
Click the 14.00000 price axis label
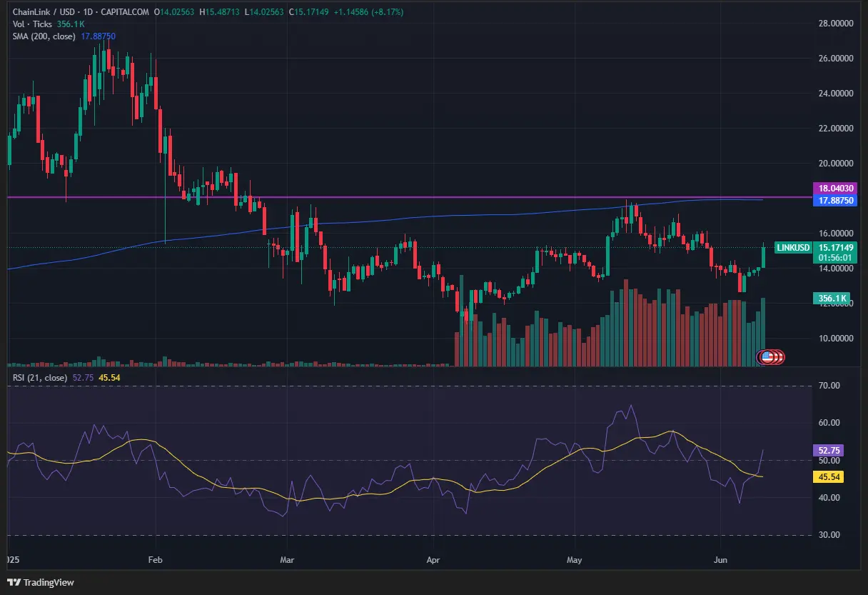[x=835, y=268]
